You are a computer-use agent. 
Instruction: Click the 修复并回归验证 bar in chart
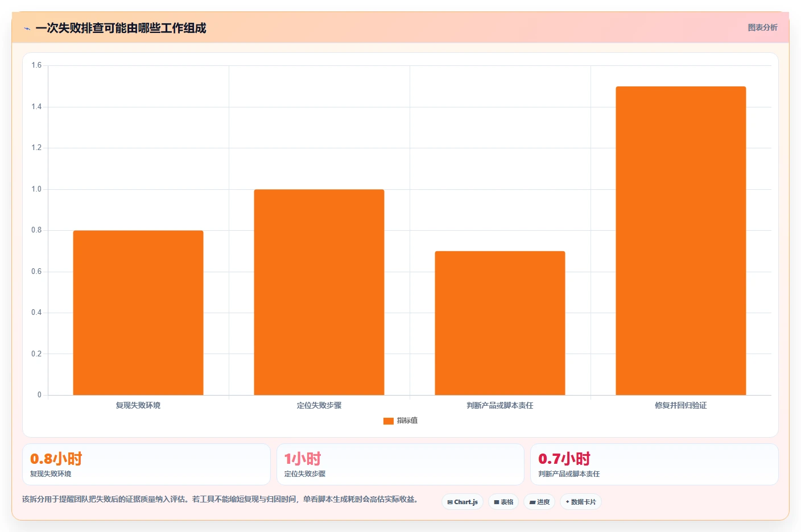(x=681, y=240)
